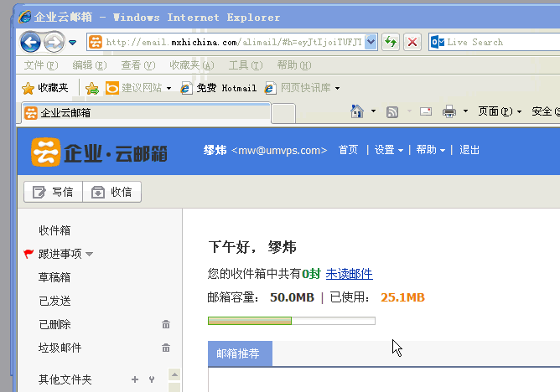Expand the print options dropdown arrow

point(465,111)
